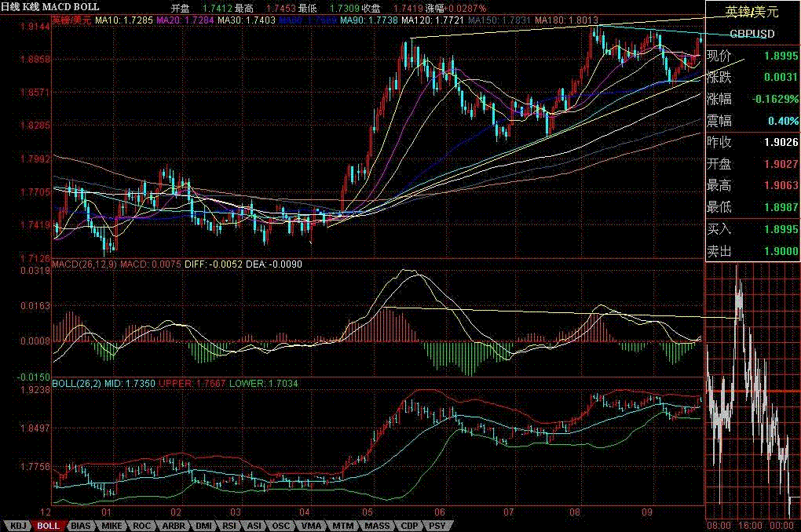
Task: Switch to the MIKE indicator tab
Action: [x=112, y=526]
